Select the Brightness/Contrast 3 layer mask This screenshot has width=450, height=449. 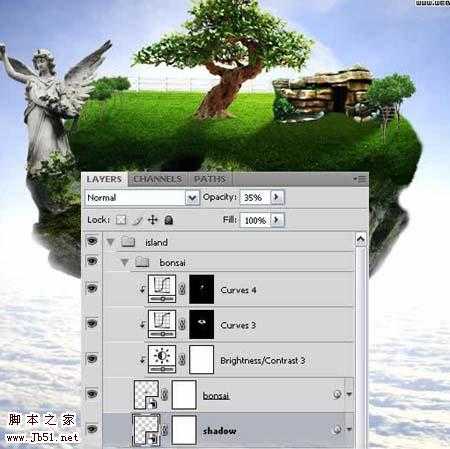click(201, 359)
